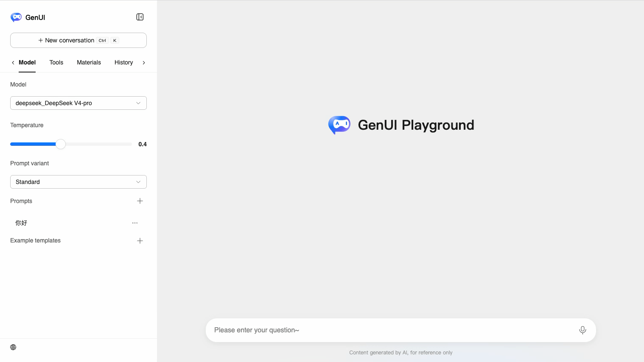
Task: Click the Temperature slider handle
Action: pos(61,144)
